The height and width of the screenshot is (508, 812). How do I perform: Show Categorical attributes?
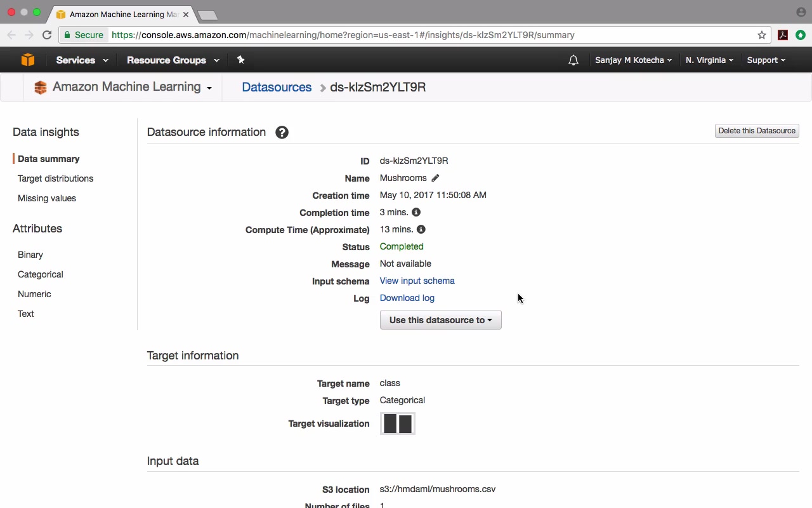(x=41, y=274)
